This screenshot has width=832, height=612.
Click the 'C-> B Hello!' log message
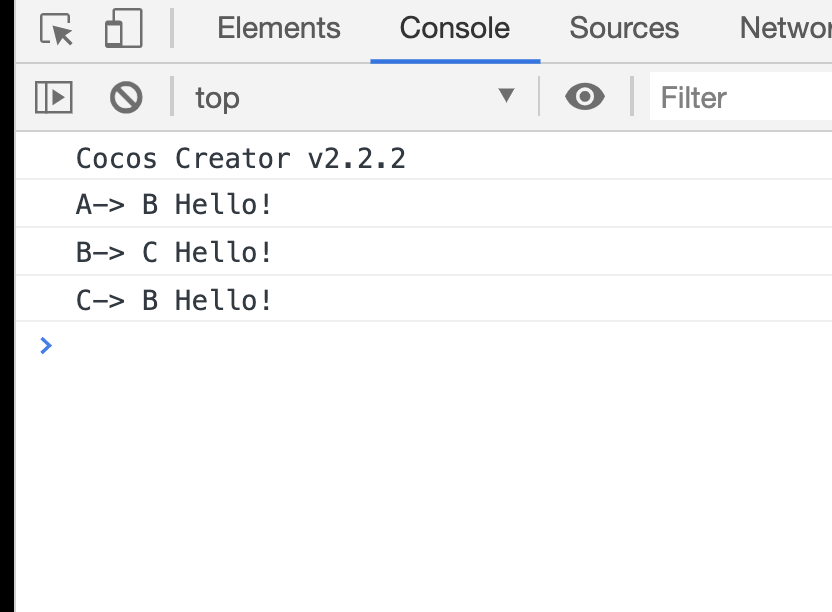[x=174, y=300]
